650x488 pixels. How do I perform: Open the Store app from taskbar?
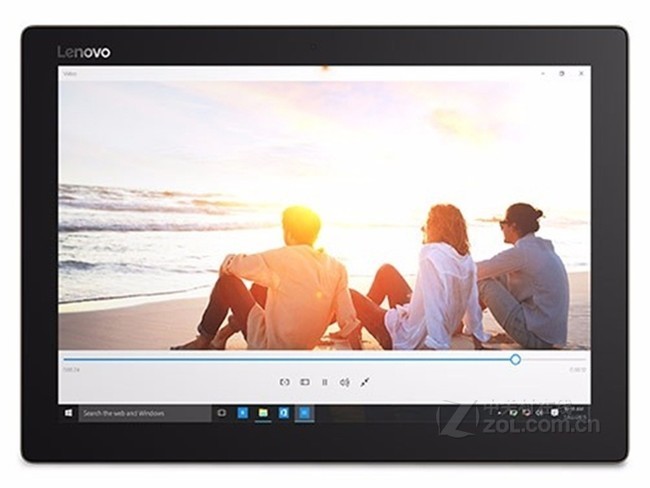243,413
